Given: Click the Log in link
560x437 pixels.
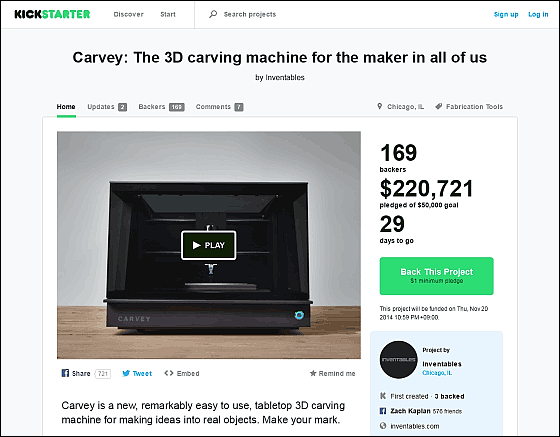Looking at the screenshot, I should pos(538,14).
